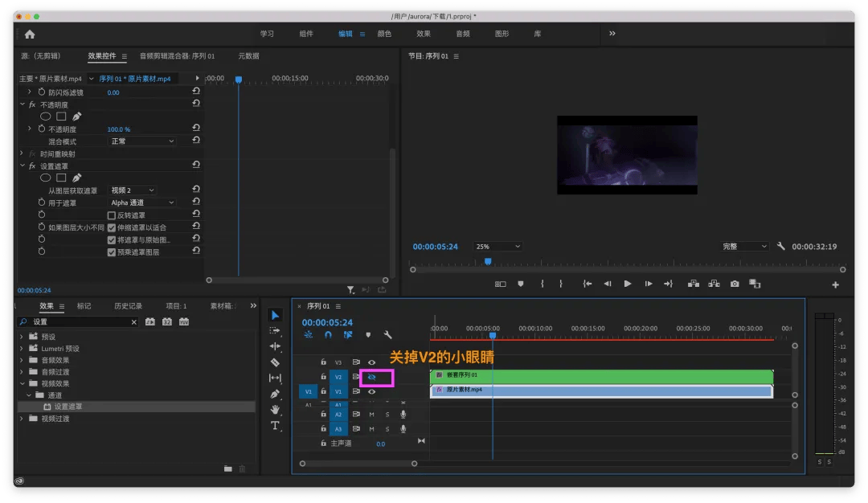Play the program monitor
Viewport: 868px width, 503px height.
(x=627, y=284)
